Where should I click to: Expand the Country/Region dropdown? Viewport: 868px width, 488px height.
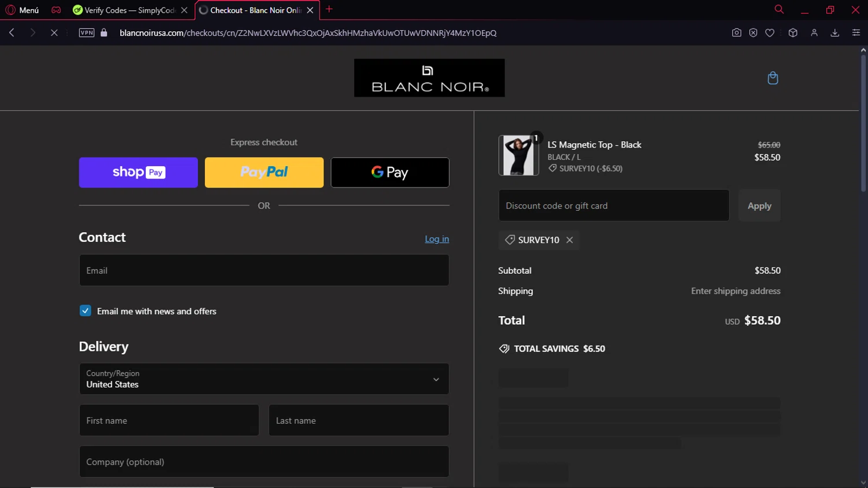264,379
